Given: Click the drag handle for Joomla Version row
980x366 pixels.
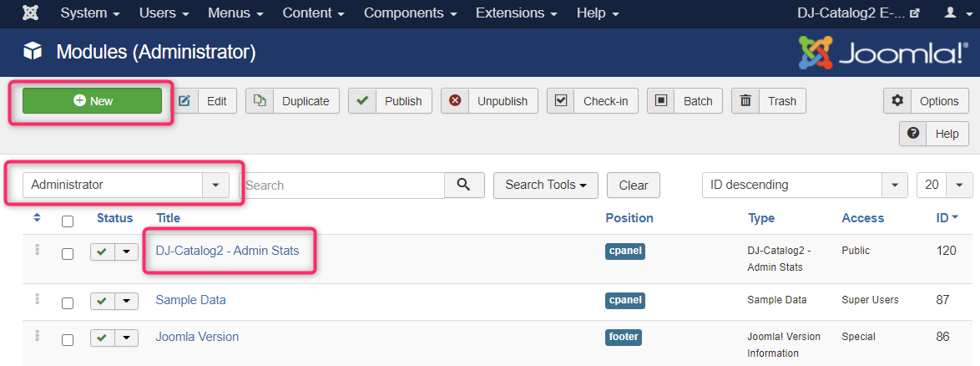Looking at the screenshot, I should click(37, 336).
